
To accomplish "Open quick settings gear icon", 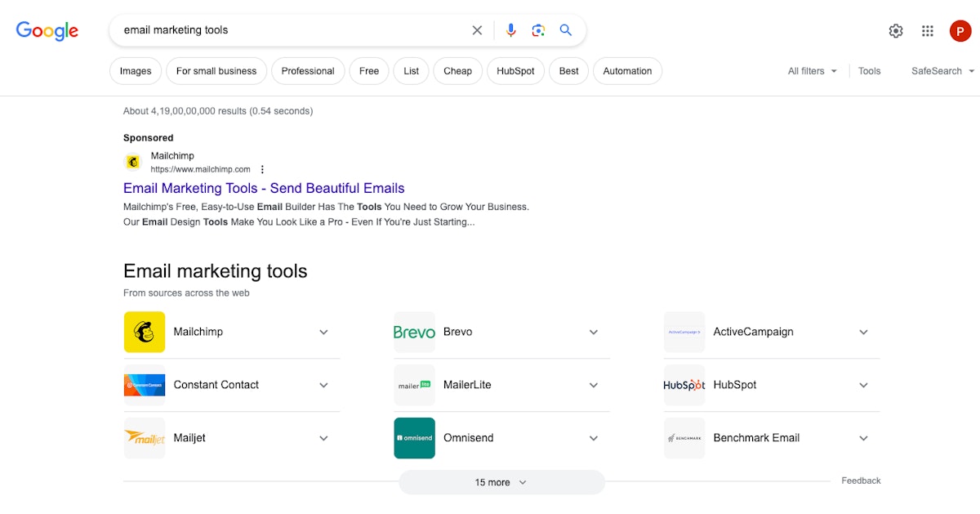I will [896, 31].
